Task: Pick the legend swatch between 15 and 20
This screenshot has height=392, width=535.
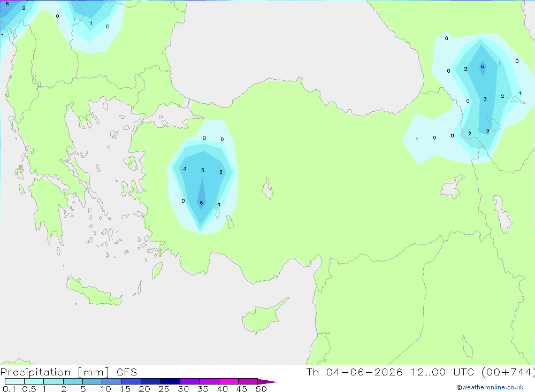Action: pos(132,381)
